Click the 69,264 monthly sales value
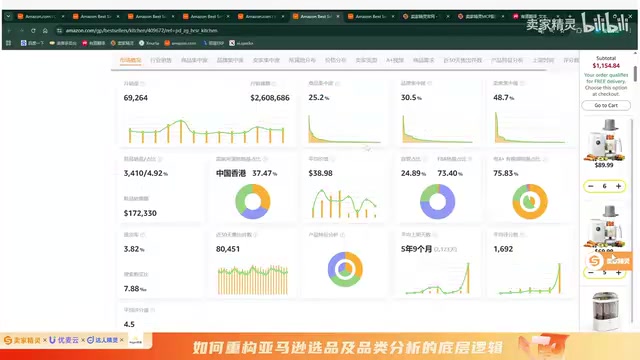The image size is (640, 360). (136, 98)
